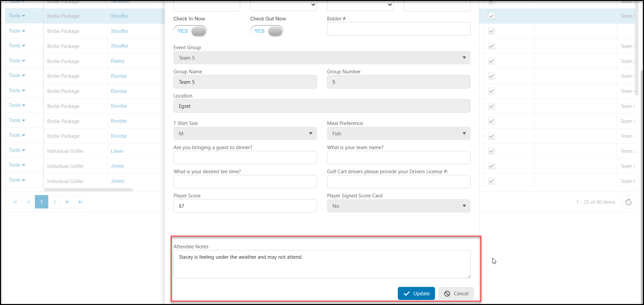The width and height of the screenshot is (644, 305).
Task: Toggle checkbox in Litwin row
Action: tap(491, 151)
